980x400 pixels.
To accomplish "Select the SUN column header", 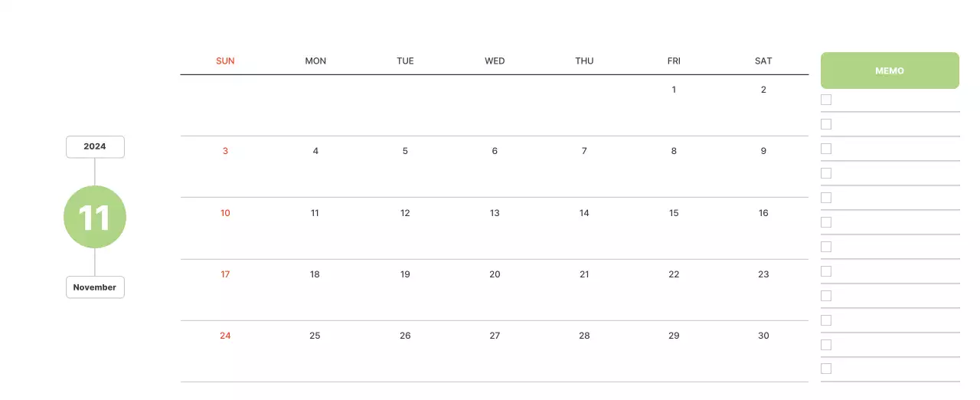I will pos(225,61).
